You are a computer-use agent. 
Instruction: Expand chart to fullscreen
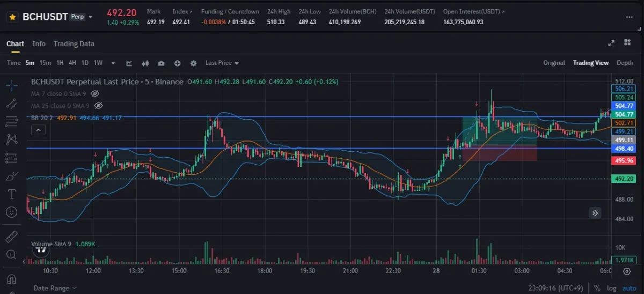point(611,43)
